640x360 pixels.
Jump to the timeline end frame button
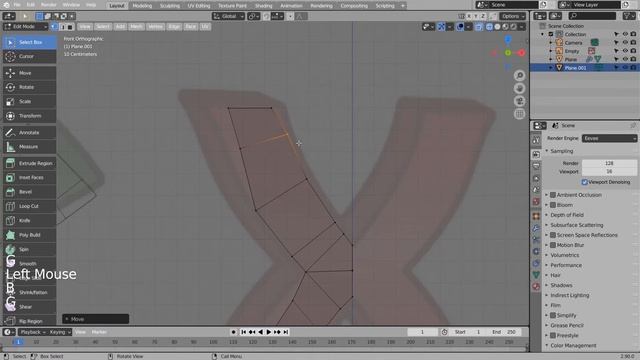pos(286,332)
